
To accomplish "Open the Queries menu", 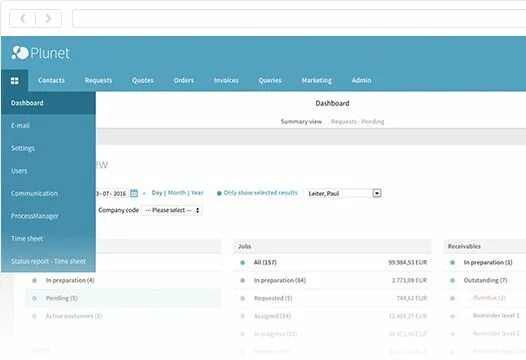I will [270, 81].
